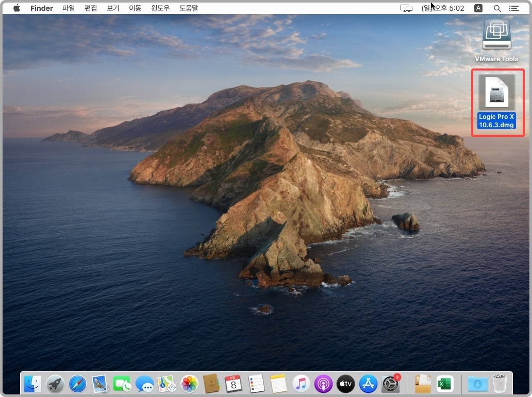532x397 pixels.
Task: Open the 도움말 menu
Action: click(189, 8)
